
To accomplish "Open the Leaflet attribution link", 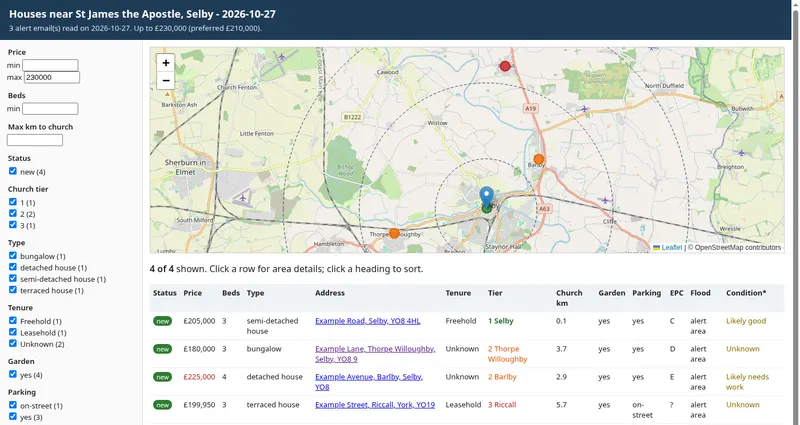I will click(667, 247).
